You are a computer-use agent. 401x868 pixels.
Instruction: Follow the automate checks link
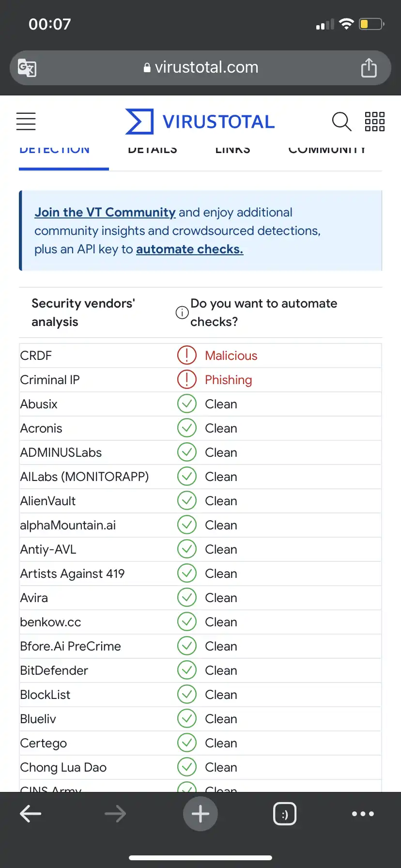[190, 249]
